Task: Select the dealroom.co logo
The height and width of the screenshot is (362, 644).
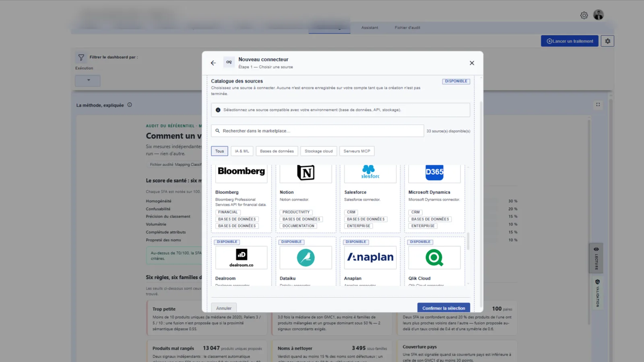Action: [x=242, y=257]
